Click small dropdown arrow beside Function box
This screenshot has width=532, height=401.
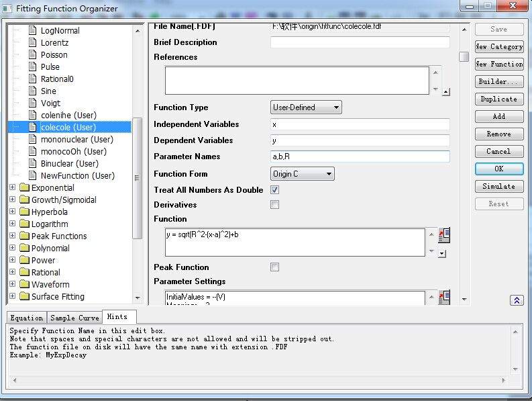(441, 253)
